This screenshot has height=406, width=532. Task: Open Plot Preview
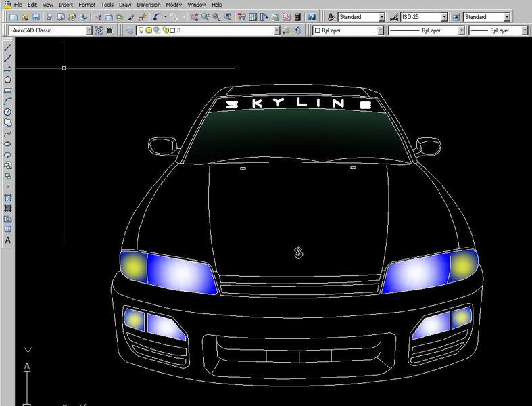pos(61,17)
